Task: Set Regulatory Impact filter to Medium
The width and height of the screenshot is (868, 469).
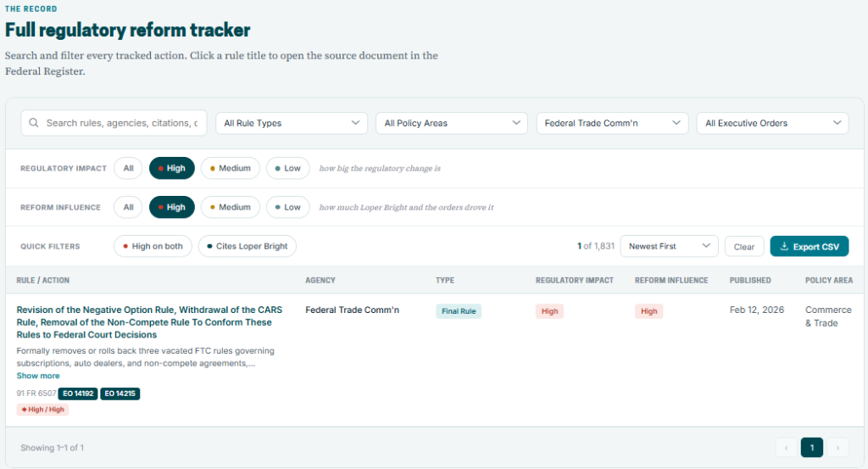Action: [x=231, y=168]
